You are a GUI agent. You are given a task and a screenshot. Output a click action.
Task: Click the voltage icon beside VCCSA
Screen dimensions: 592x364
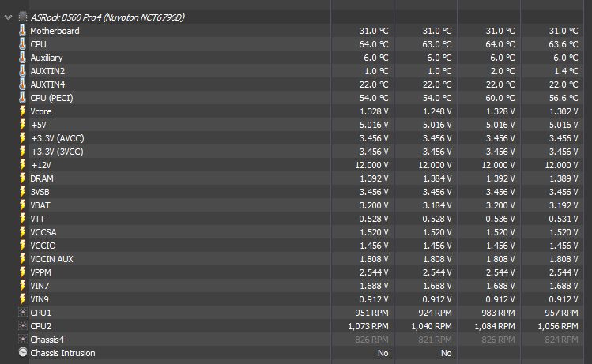pos(23,232)
